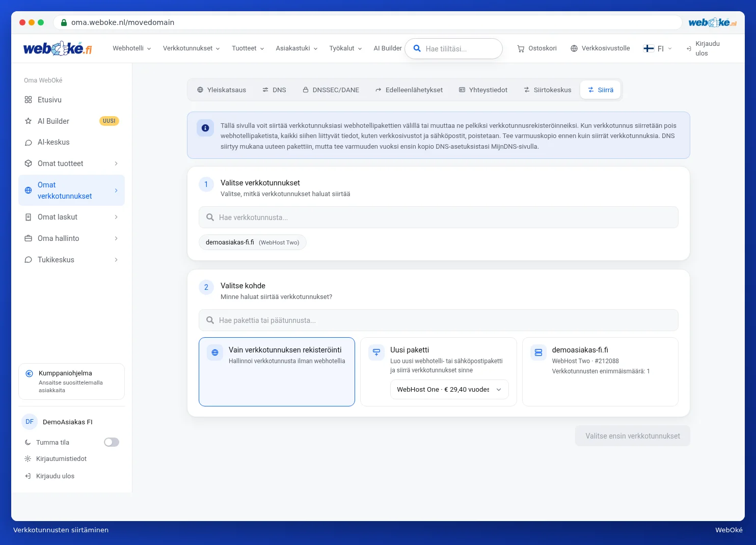Image resolution: width=756 pixels, height=545 pixels.
Task: Click the Hae pakettia tai päätunnusta field
Action: point(439,320)
